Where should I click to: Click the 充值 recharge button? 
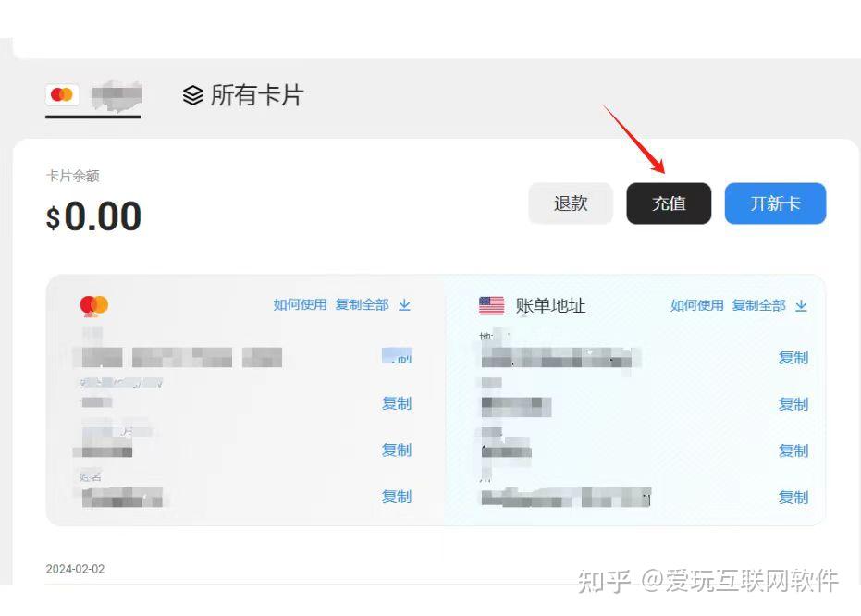669,203
